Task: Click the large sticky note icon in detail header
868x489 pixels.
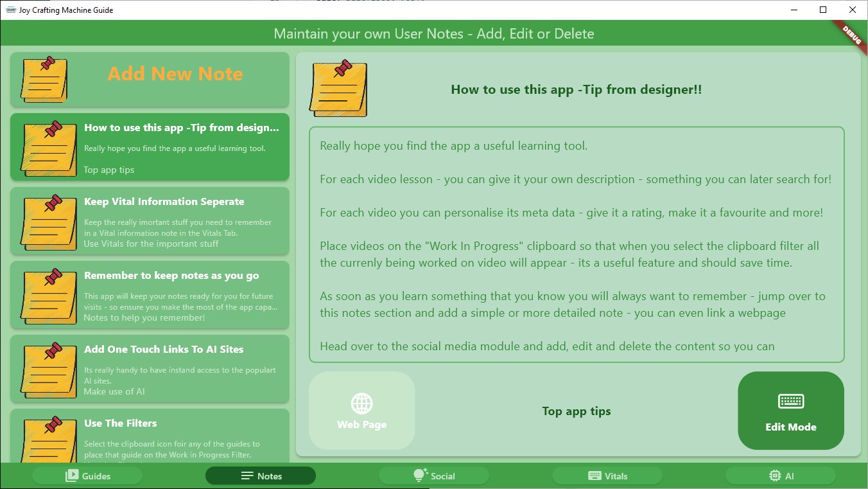Action: (338, 89)
